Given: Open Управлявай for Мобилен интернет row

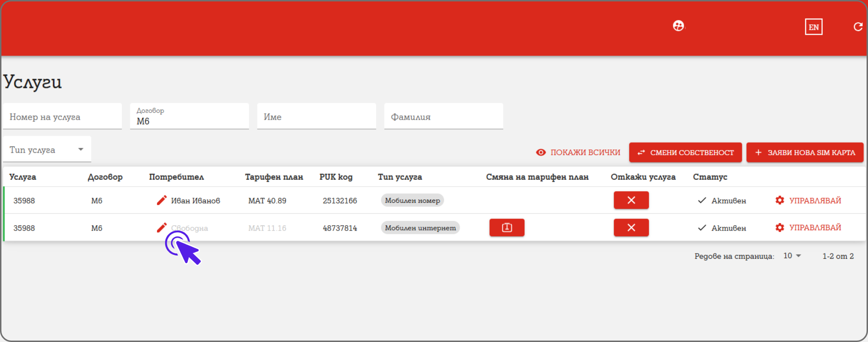Looking at the screenshot, I should point(808,228).
